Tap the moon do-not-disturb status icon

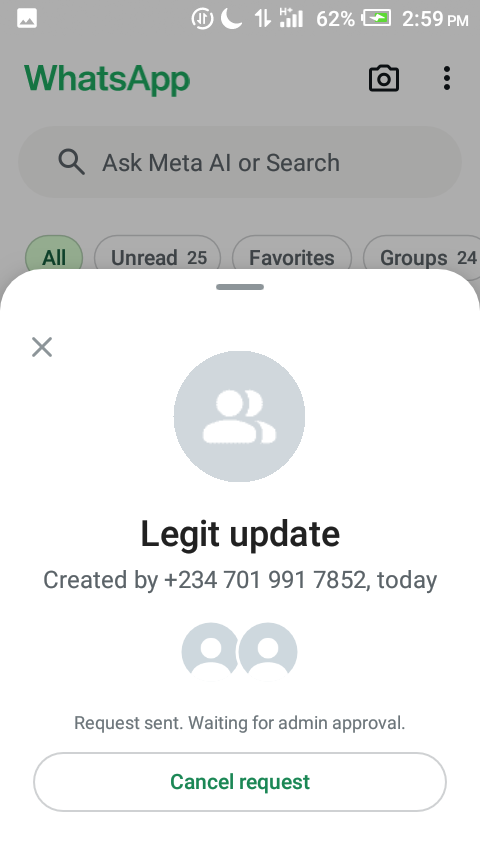click(x=231, y=19)
